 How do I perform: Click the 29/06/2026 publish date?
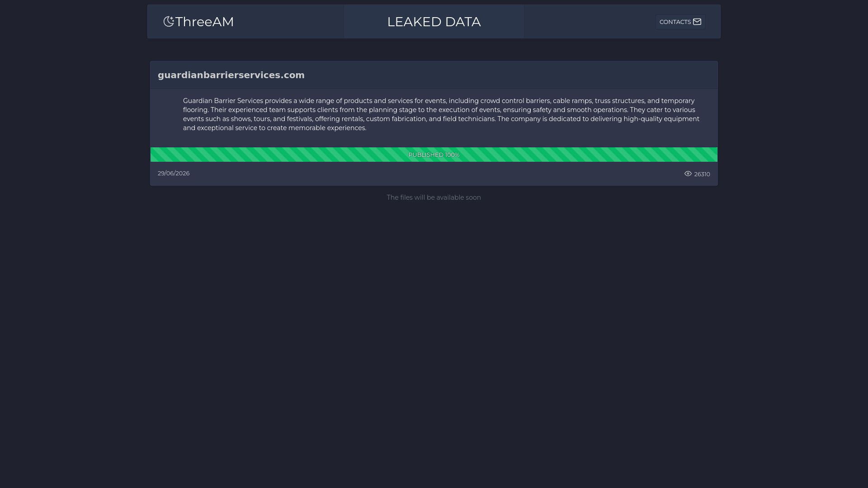click(x=174, y=174)
